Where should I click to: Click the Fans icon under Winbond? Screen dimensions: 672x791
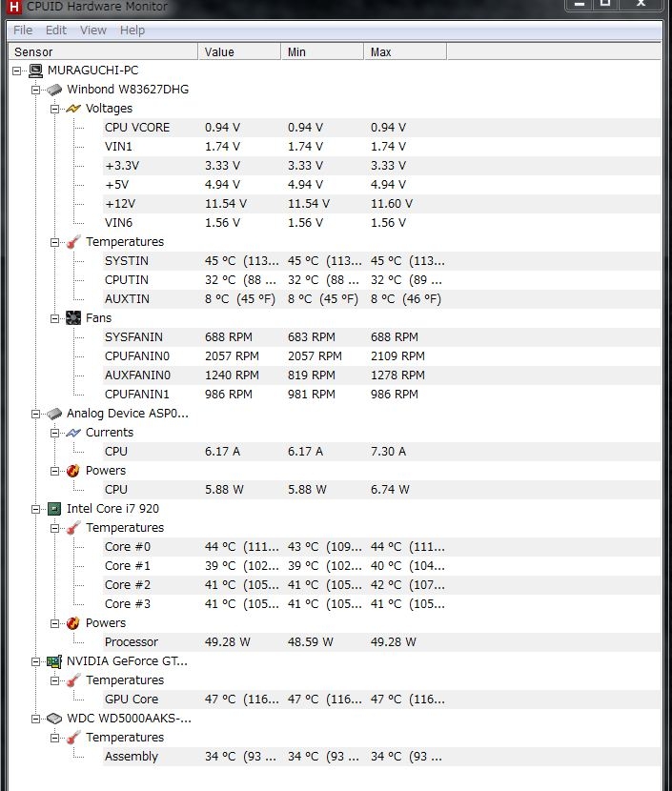pyautogui.click(x=73, y=318)
